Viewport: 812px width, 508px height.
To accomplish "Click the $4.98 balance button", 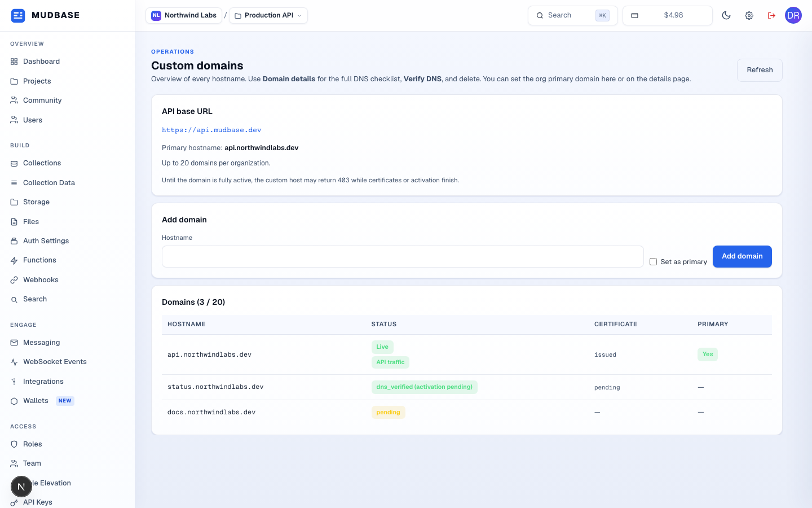I will (668, 15).
